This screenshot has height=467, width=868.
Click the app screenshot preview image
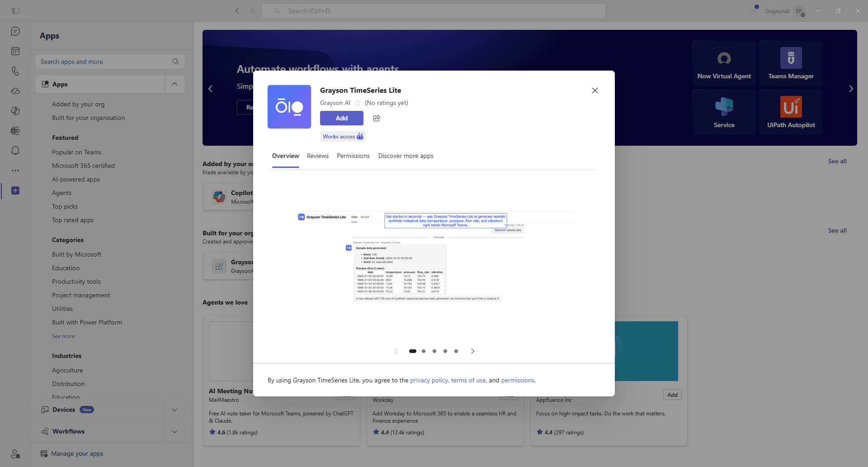[434, 256]
